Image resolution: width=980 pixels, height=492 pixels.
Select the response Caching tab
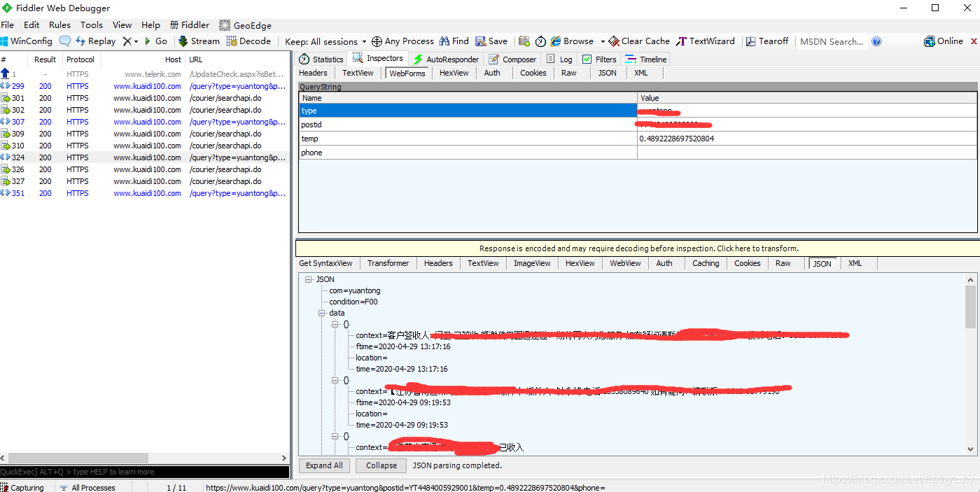coord(706,263)
